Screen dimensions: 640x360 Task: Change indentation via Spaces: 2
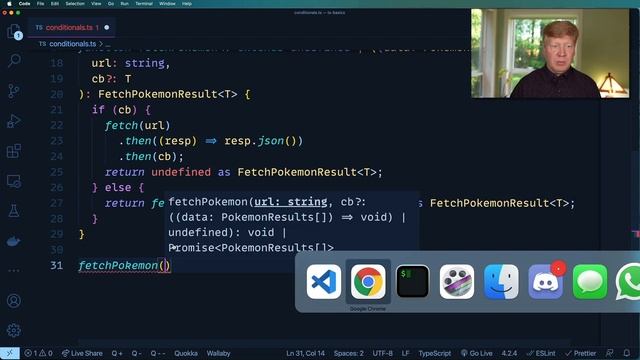tap(349, 353)
